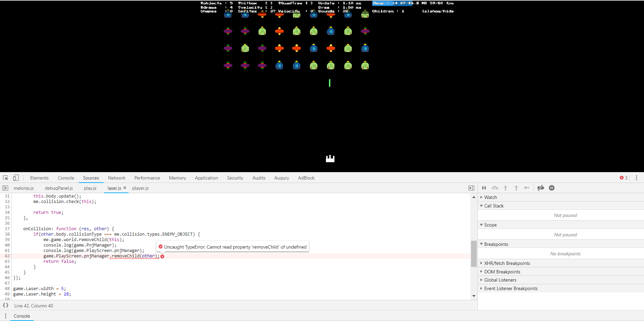The image size is (644, 321).
Task: Toggle the device toolbar icon
Action: [16, 178]
